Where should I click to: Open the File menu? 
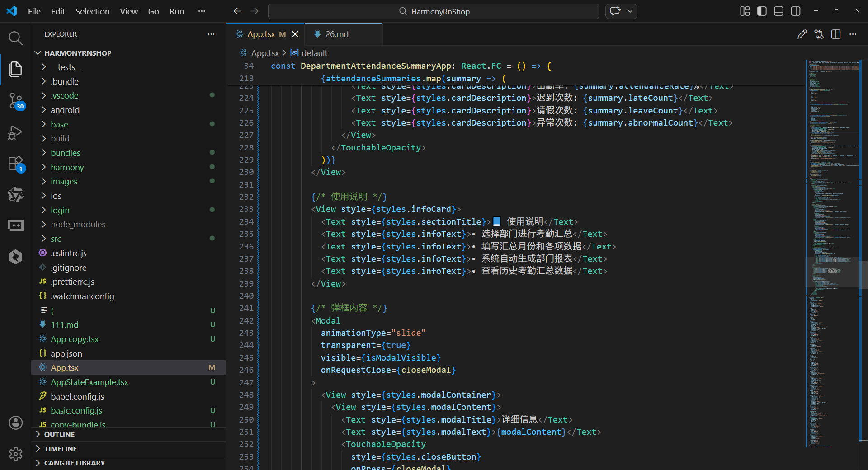point(34,11)
